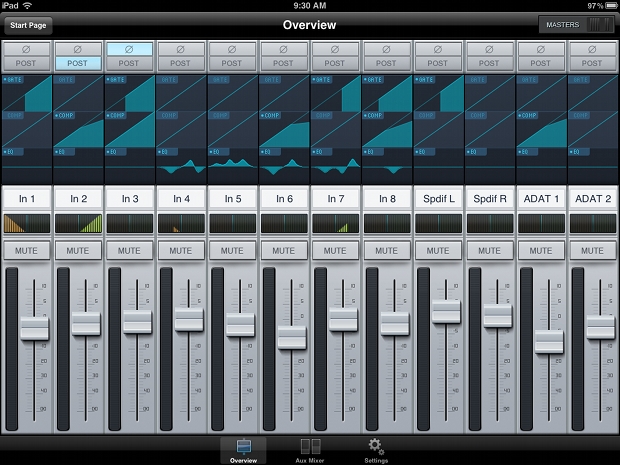
Task: Toggle phase invert on In 1
Action: (26, 49)
